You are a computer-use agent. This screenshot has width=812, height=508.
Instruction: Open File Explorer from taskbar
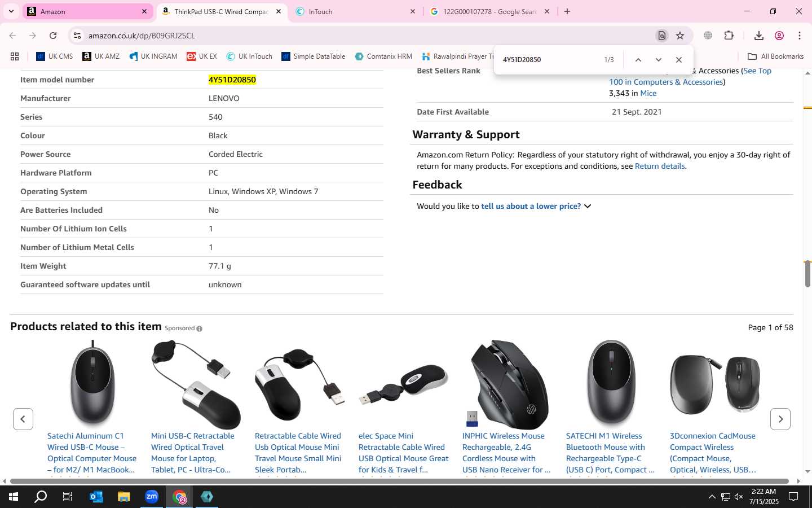(x=123, y=497)
